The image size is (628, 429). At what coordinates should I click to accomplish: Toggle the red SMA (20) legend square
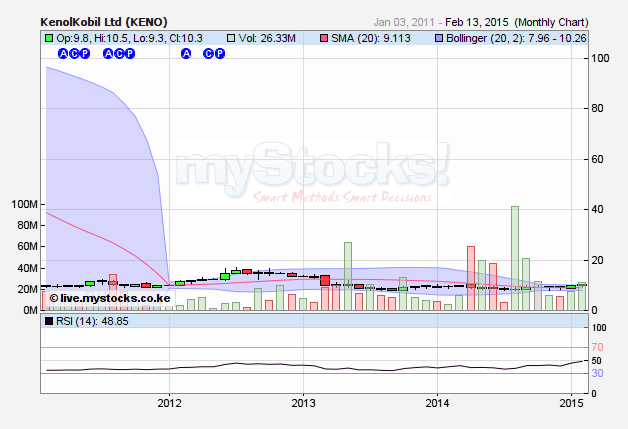click(x=323, y=38)
